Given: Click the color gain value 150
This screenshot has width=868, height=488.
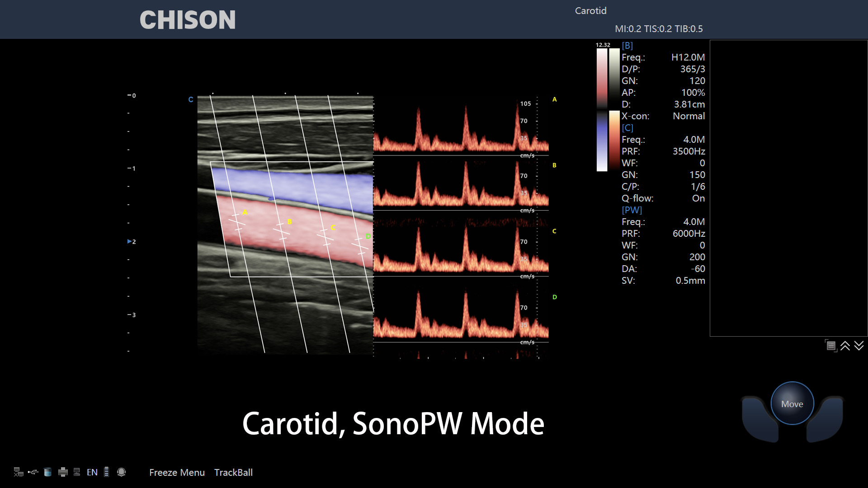Looking at the screenshot, I should 697,175.
